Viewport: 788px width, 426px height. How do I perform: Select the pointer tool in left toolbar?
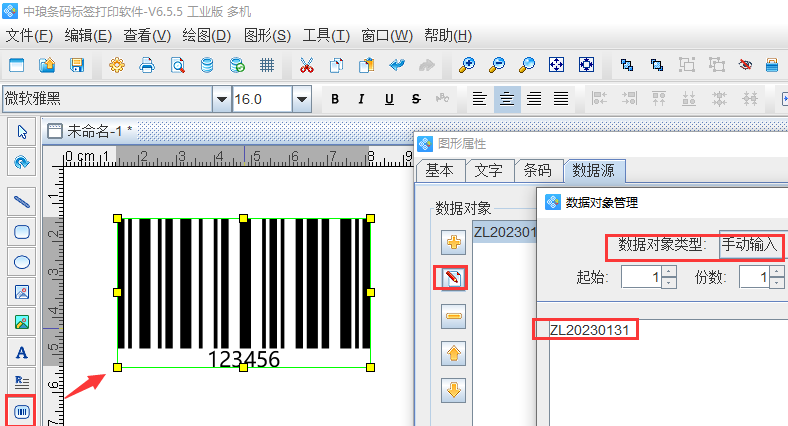[22, 132]
